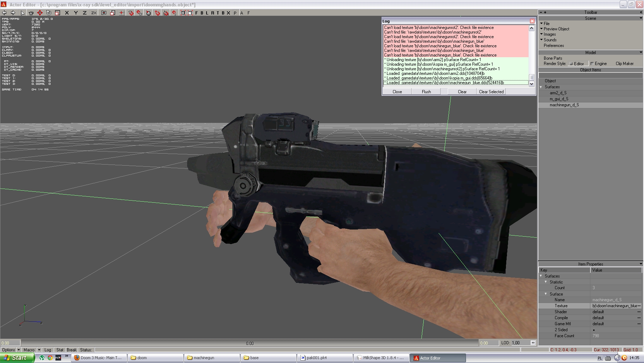Screen dimensions: 644x363
Task: Click the magnet icon with number 2
Action: (x=174, y=13)
